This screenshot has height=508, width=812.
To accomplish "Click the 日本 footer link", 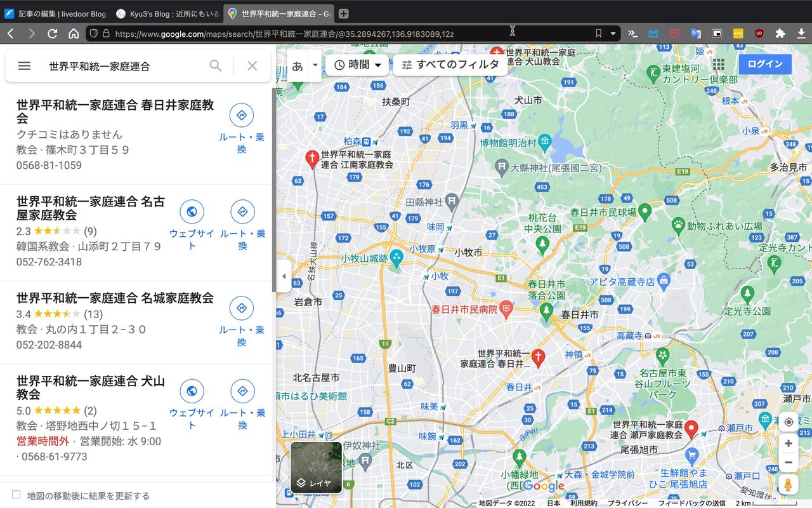I will pyautogui.click(x=554, y=503).
